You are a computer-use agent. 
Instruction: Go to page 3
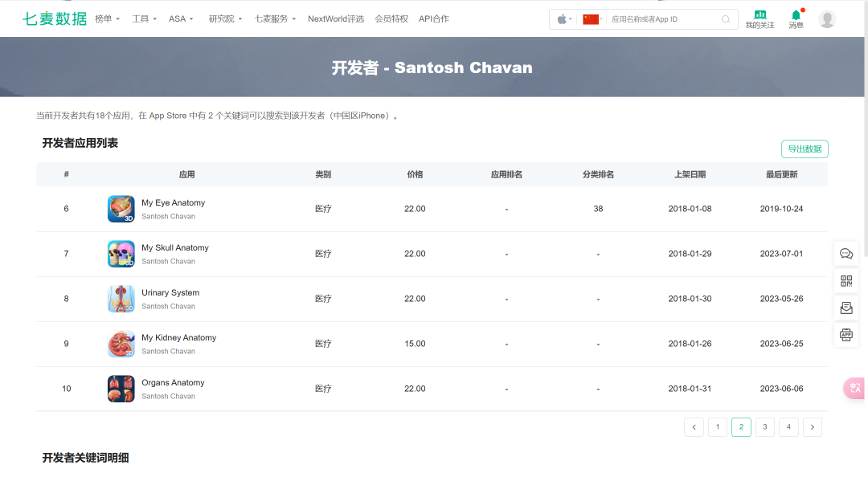click(x=765, y=427)
